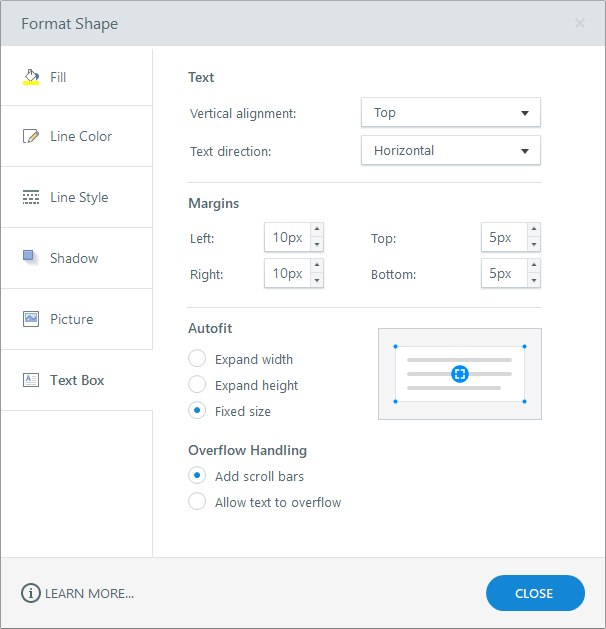The image size is (606, 629).
Task: Click the Line Style dashed lines icon
Action: point(31,197)
